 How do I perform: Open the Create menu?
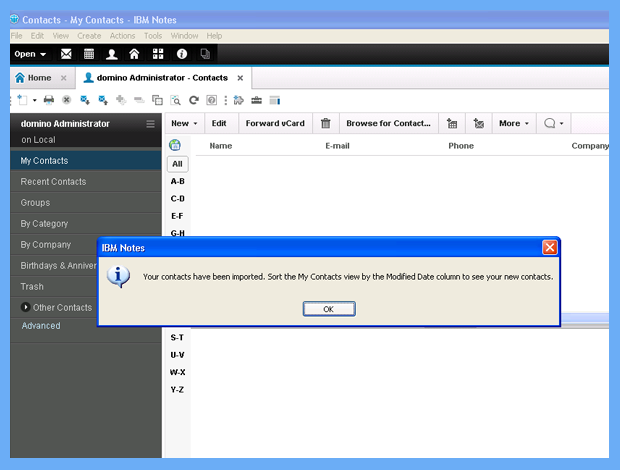tap(89, 36)
